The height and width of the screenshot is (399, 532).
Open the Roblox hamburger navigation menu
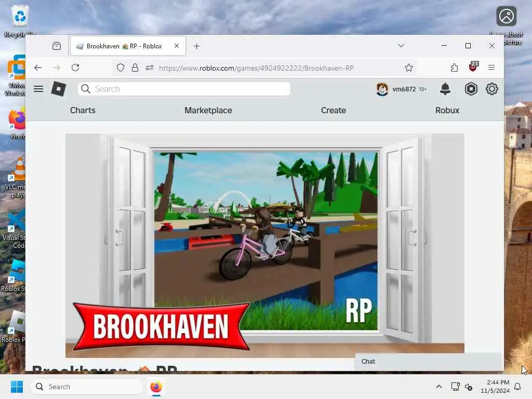38,89
